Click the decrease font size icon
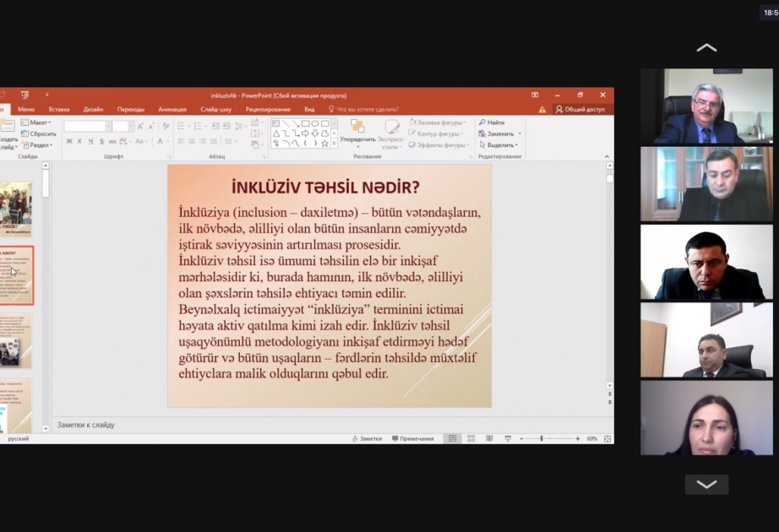 (x=151, y=126)
